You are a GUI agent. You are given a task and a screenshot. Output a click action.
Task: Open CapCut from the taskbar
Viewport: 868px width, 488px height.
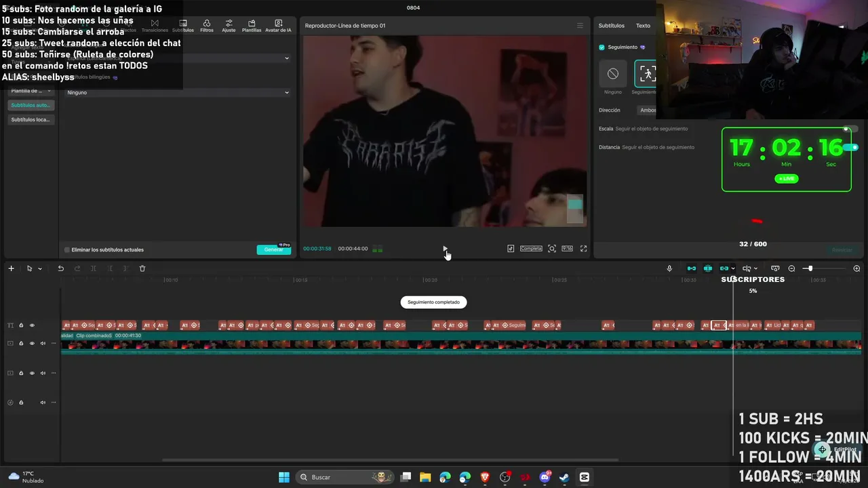(x=585, y=477)
